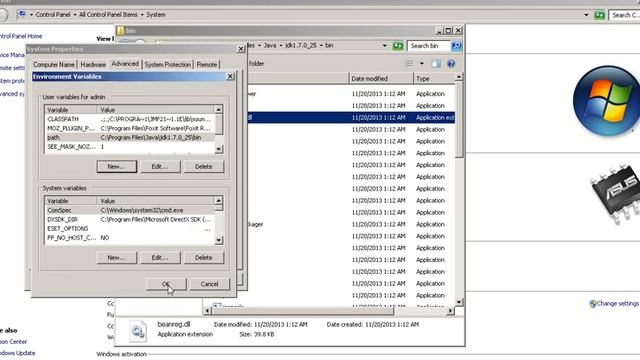Click the beanreg.dll file icon in details pane

click(138, 330)
